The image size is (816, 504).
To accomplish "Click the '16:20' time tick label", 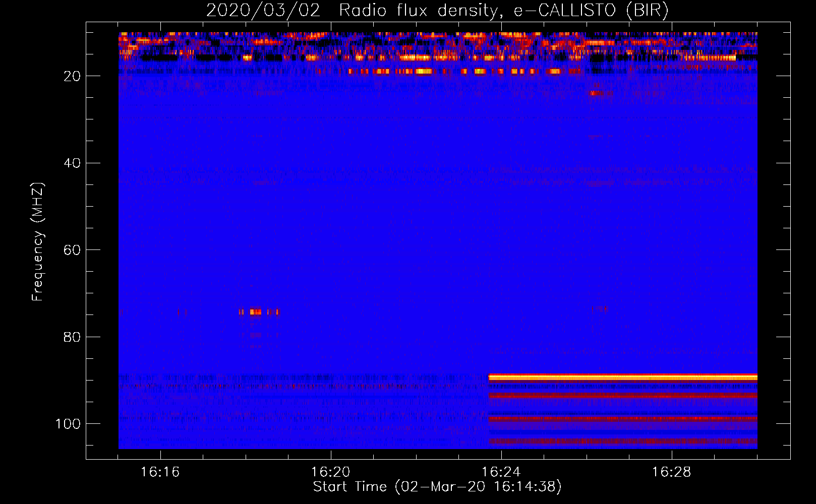I will (330, 472).
